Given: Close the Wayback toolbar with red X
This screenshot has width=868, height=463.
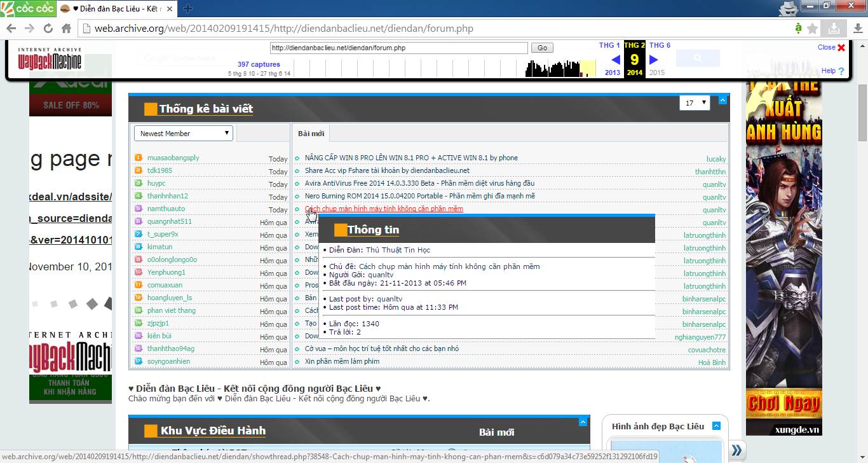Looking at the screenshot, I should point(841,48).
